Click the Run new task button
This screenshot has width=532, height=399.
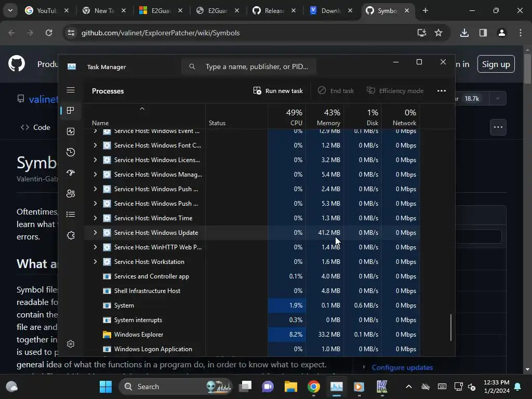point(278,90)
